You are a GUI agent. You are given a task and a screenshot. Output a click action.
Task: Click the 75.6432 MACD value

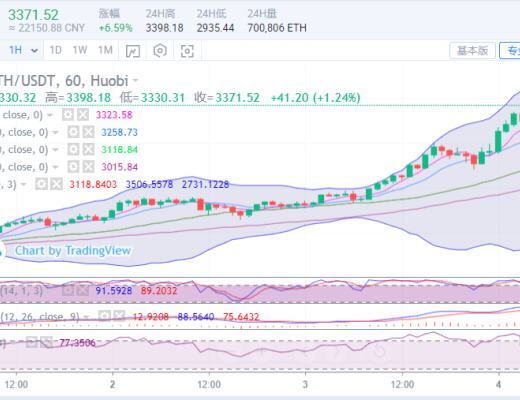tap(241, 317)
